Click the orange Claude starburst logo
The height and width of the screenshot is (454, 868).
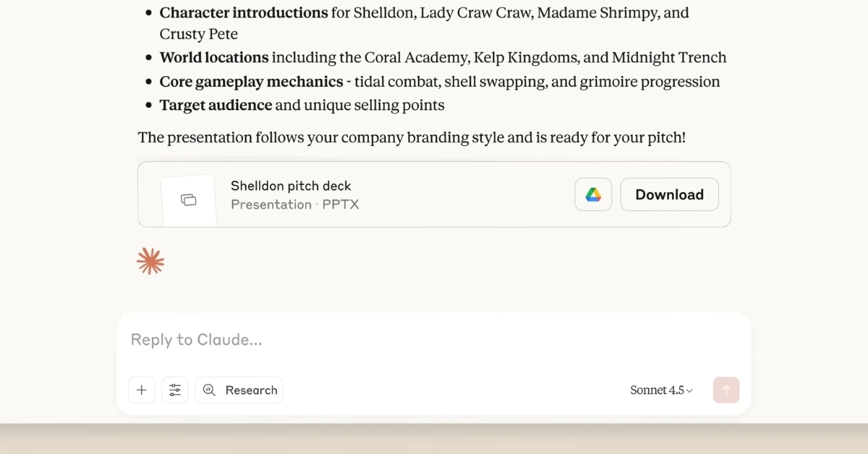point(150,262)
